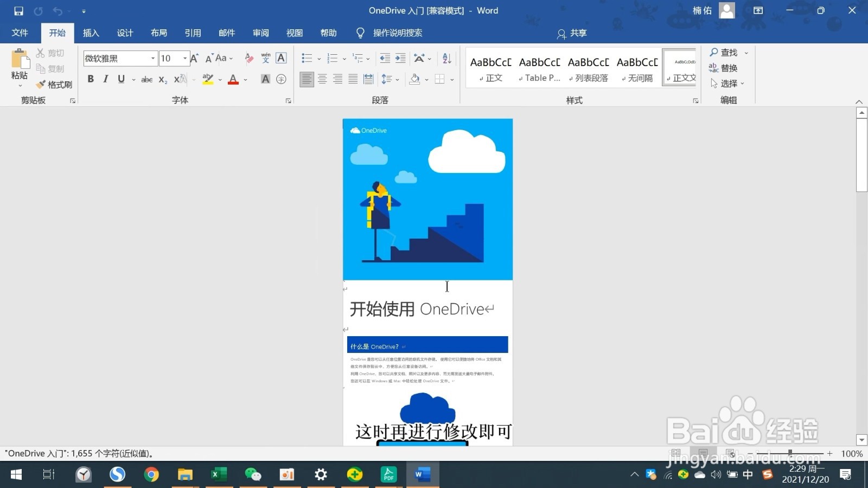This screenshot has width=868, height=488.
Task: Click the Paste clipboard icon
Action: click(20, 60)
